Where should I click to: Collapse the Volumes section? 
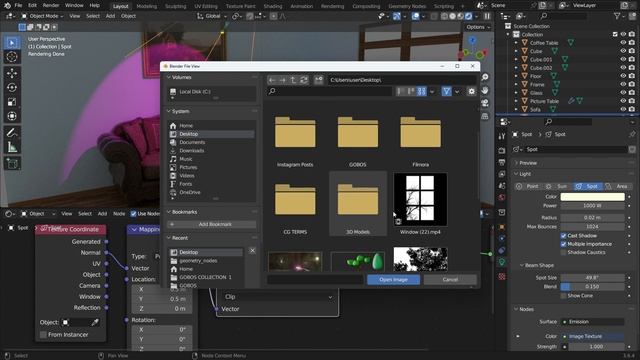click(x=179, y=77)
